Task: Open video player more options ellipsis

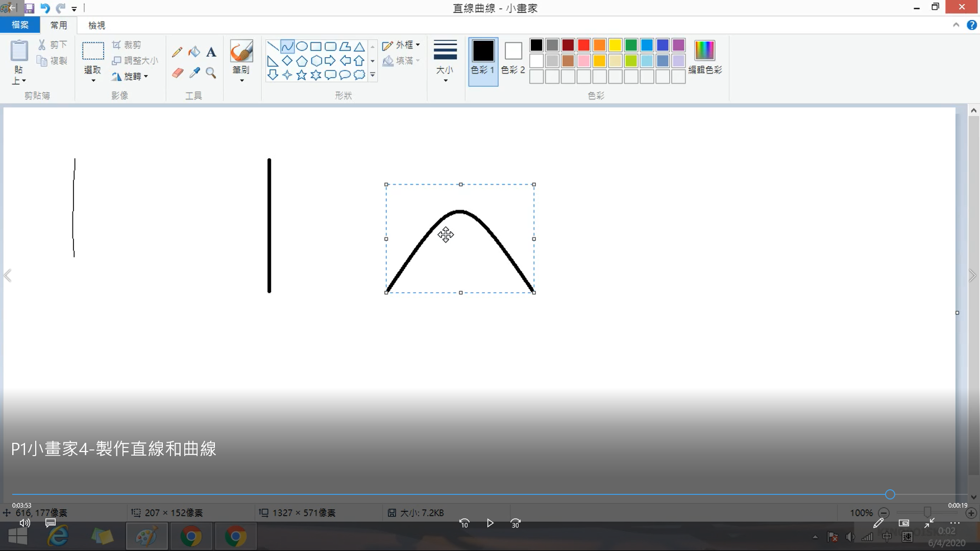Action: pos(955,523)
